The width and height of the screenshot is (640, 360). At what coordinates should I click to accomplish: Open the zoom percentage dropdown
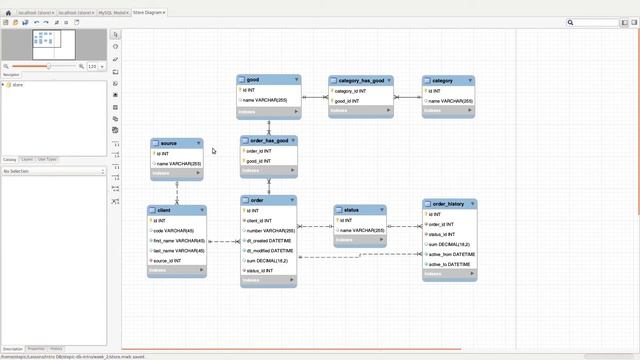[x=102, y=66]
